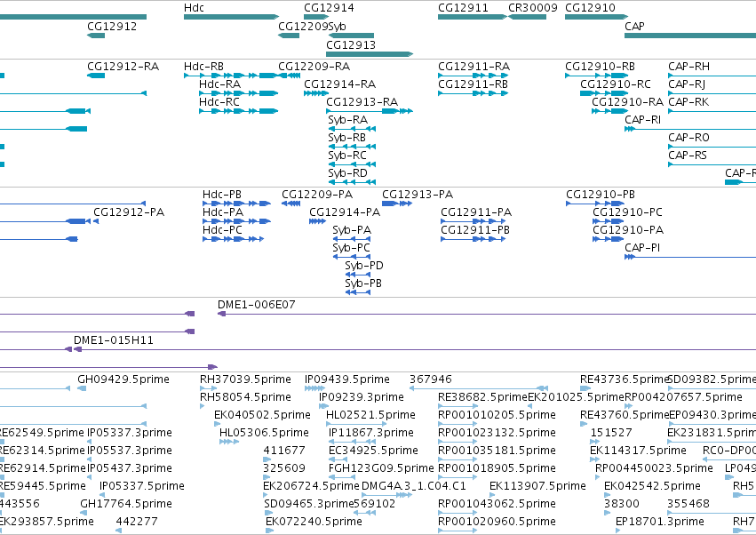This screenshot has height=535, width=756.
Task: Open the Syb-RC transcript label
Action: 347,156
